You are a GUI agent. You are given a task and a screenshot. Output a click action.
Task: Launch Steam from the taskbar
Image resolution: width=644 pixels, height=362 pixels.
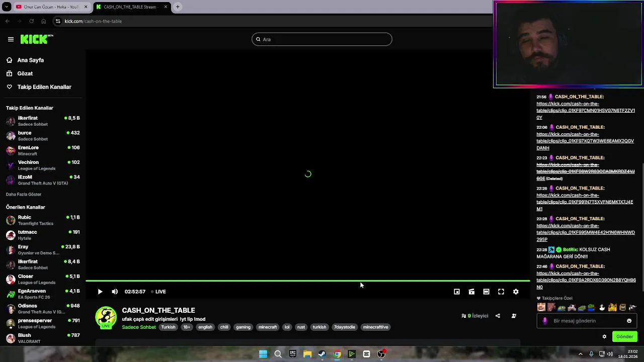[322, 354]
